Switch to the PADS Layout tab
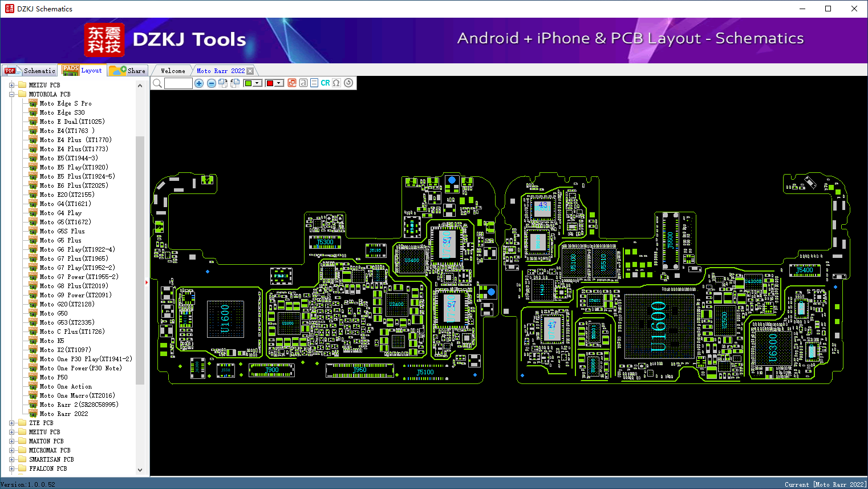This screenshot has height=489, width=868. click(x=83, y=70)
